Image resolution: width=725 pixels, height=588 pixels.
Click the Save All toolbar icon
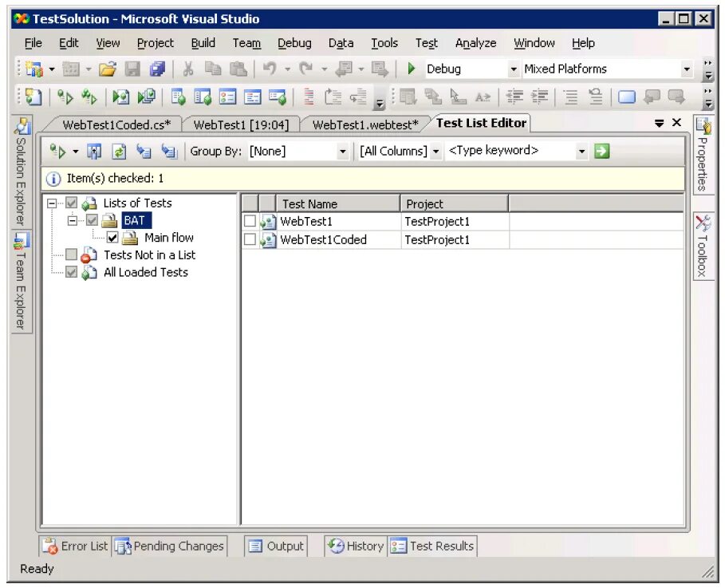point(157,69)
